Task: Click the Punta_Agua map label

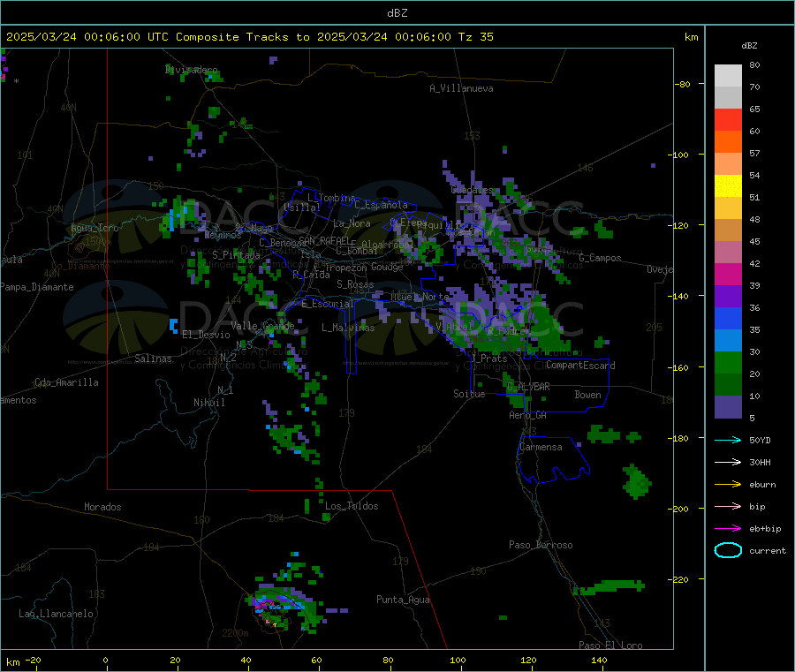Action: pos(403,600)
